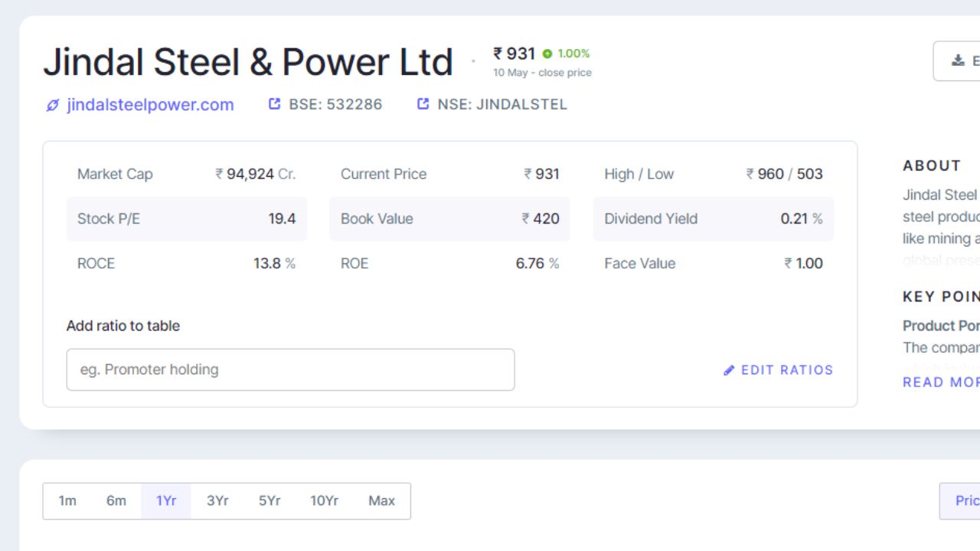This screenshot has width=980, height=551.
Task: Click the ROCE value 13.8 %
Action: pyautogui.click(x=274, y=263)
